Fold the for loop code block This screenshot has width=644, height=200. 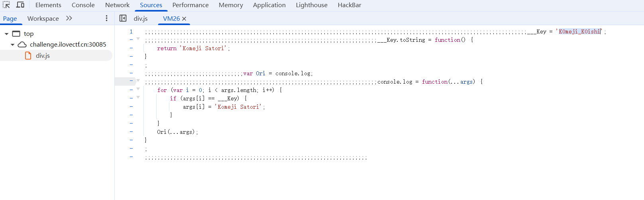pos(138,89)
